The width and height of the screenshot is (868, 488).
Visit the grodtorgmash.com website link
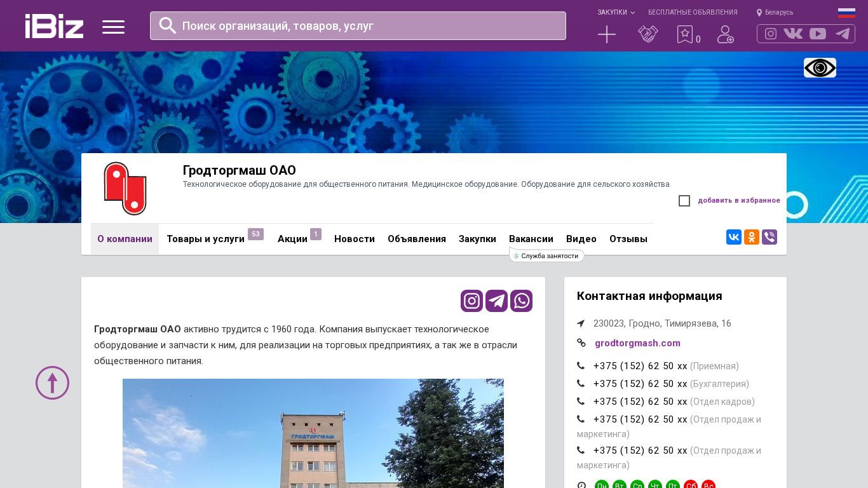(x=637, y=343)
